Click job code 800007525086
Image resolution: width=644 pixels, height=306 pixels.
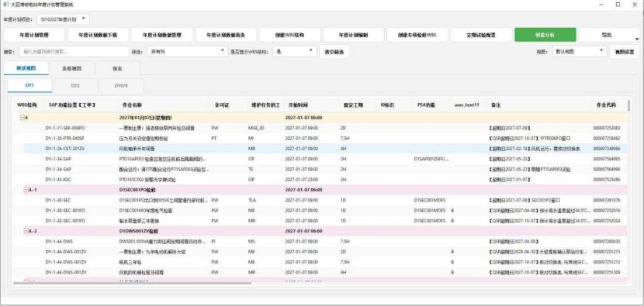[x=607, y=179]
